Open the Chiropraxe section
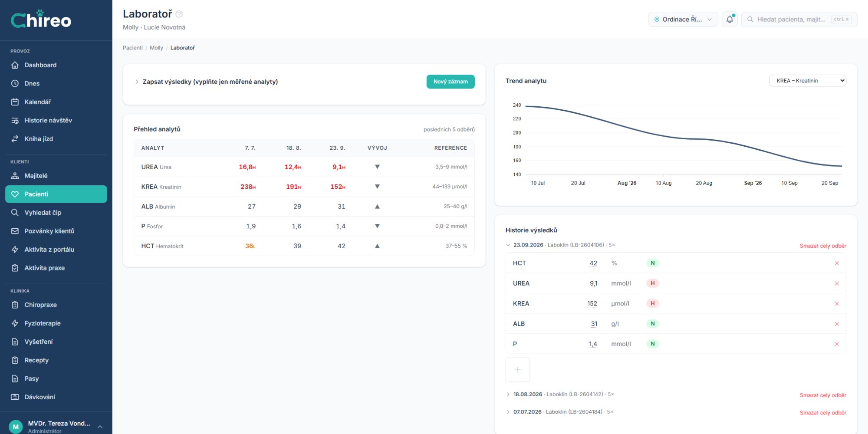 pos(56,305)
